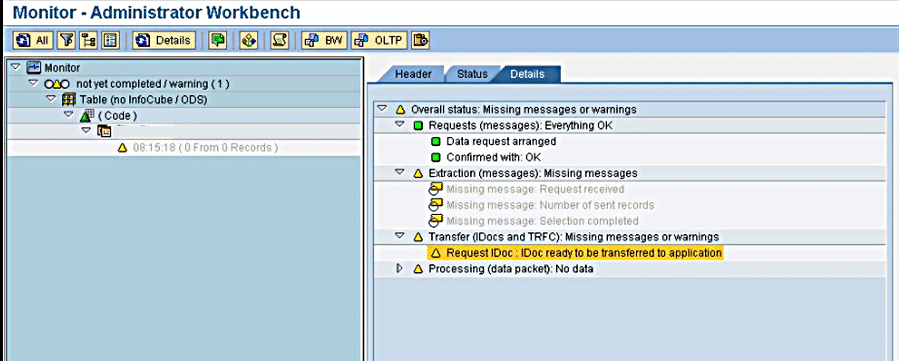Click Overall status yellow warning icon
Screen dimensions: 899x361
coord(400,109)
